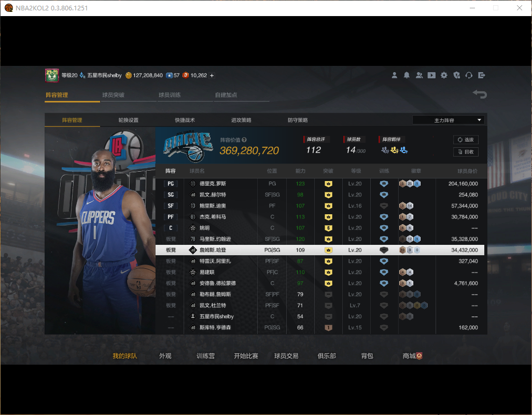Click the blue lineup bond icon
532x415 pixels.
coord(404,150)
